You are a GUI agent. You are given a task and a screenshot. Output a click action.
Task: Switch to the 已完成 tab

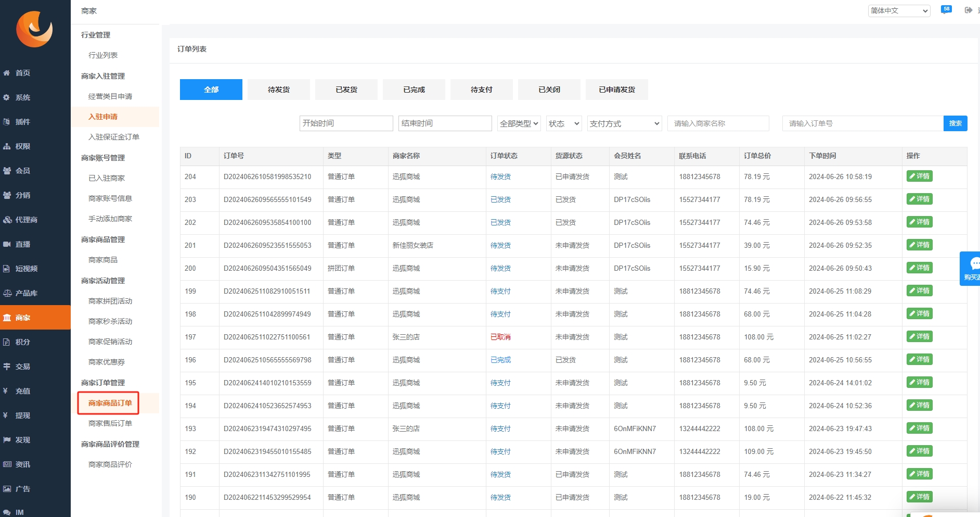click(414, 90)
